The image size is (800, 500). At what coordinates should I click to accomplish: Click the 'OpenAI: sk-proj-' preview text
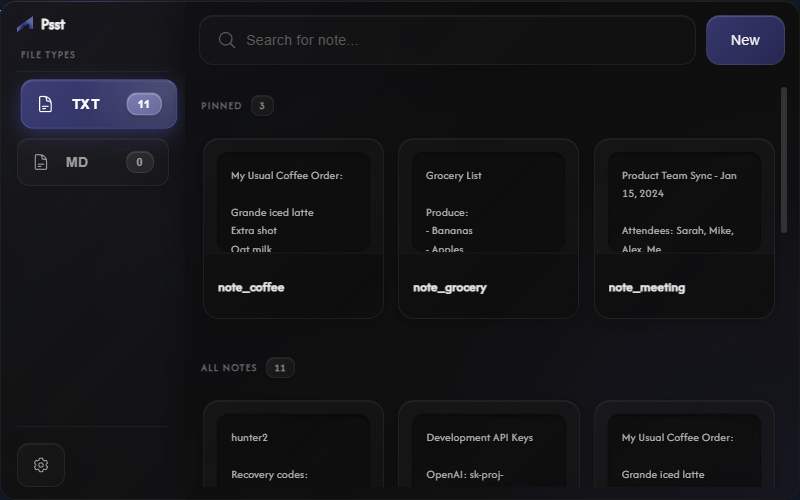tap(465, 474)
